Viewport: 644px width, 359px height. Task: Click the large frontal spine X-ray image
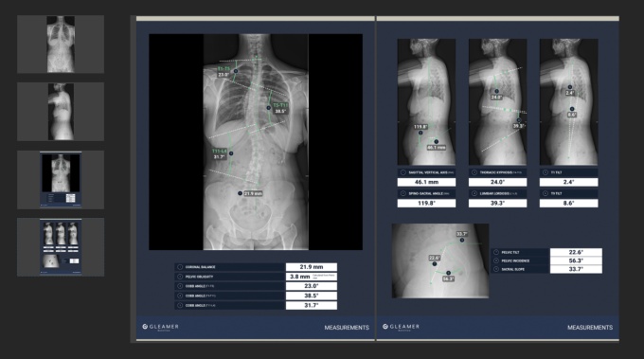(x=256, y=142)
